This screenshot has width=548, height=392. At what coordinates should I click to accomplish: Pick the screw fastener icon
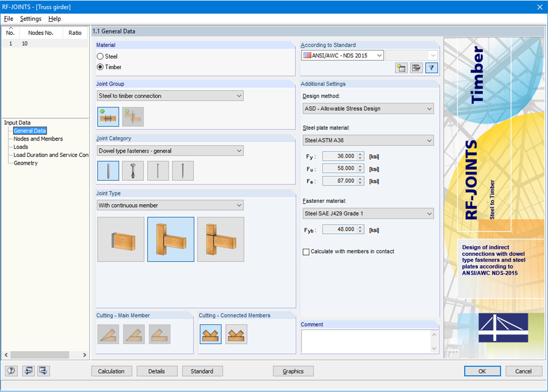point(183,170)
